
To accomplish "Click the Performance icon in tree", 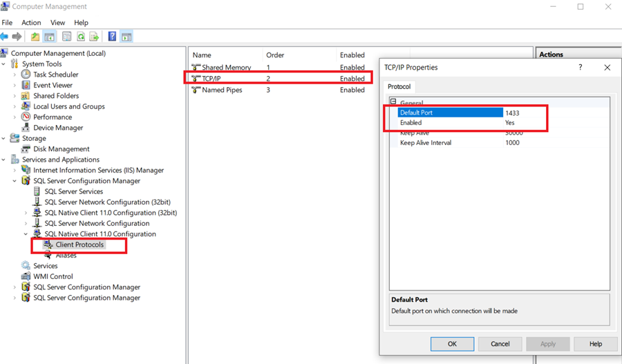I will pos(26,117).
